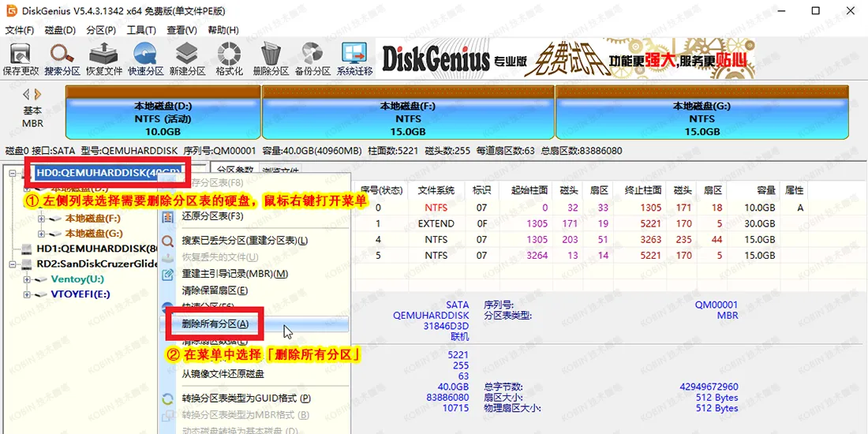
Task: Choose 转换分区表类型为GUID格式 menu entry
Action: click(253, 398)
